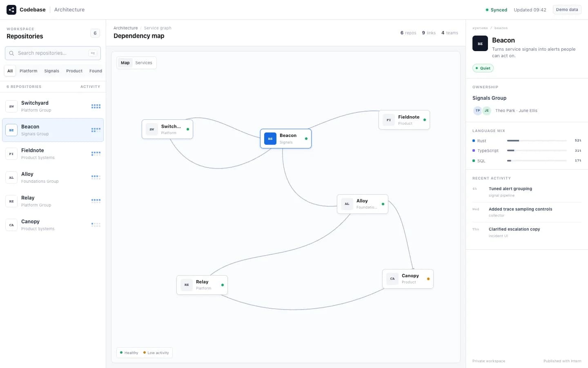This screenshot has height=368, width=588.
Task: Filter repositories by Signals
Action: click(x=52, y=71)
